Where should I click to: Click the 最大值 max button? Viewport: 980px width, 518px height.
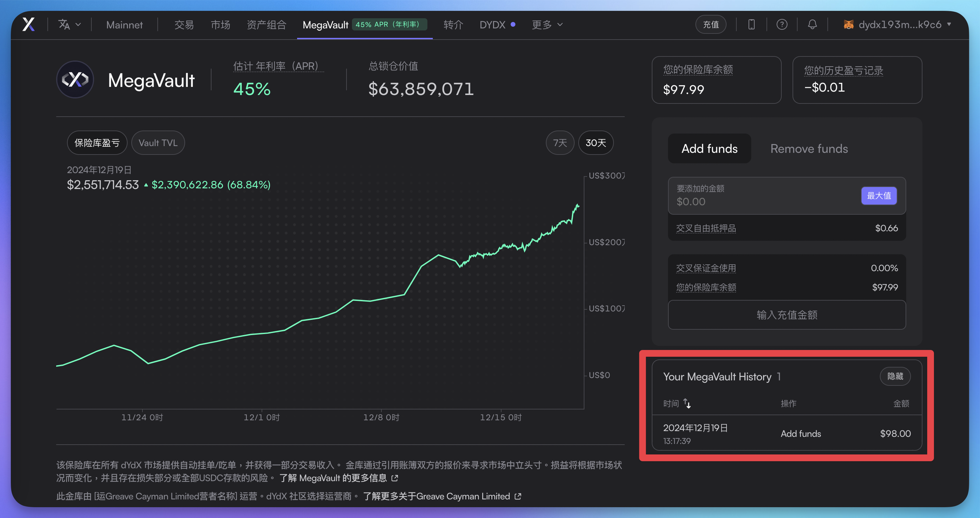click(x=879, y=196)
